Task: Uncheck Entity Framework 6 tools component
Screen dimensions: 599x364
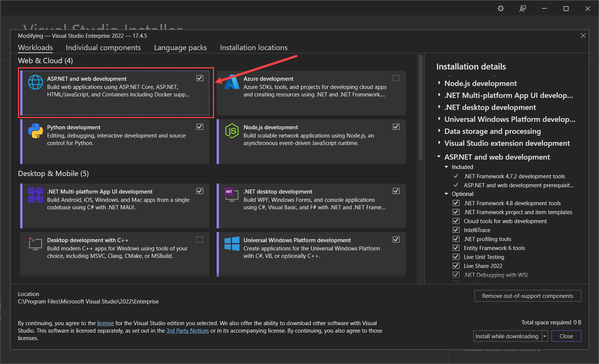Action: 456,248
